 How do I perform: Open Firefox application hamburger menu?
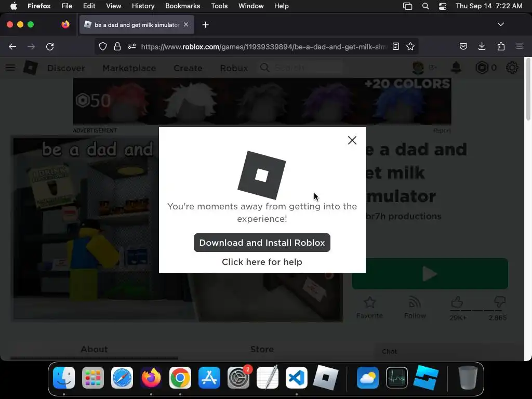coord(519,46)
